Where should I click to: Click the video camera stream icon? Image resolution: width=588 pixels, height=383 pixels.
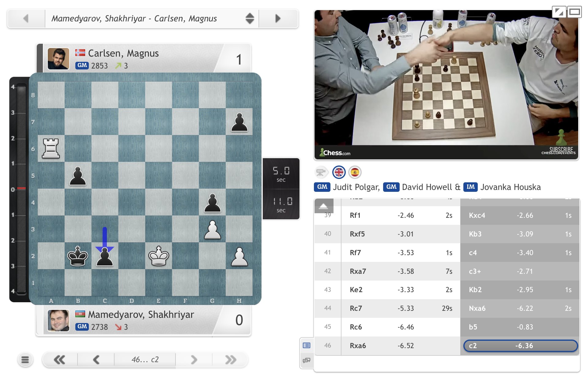tap(321, 173)
